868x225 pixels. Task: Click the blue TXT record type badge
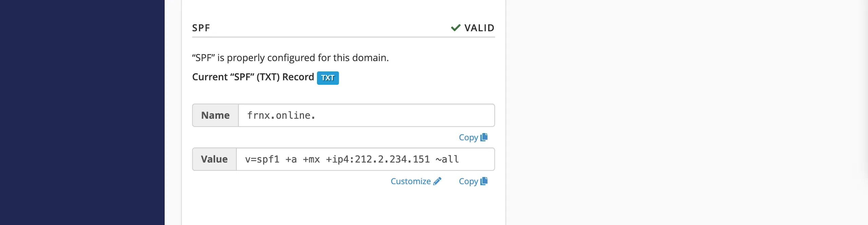pyautogui.click(x=328, y=78)
